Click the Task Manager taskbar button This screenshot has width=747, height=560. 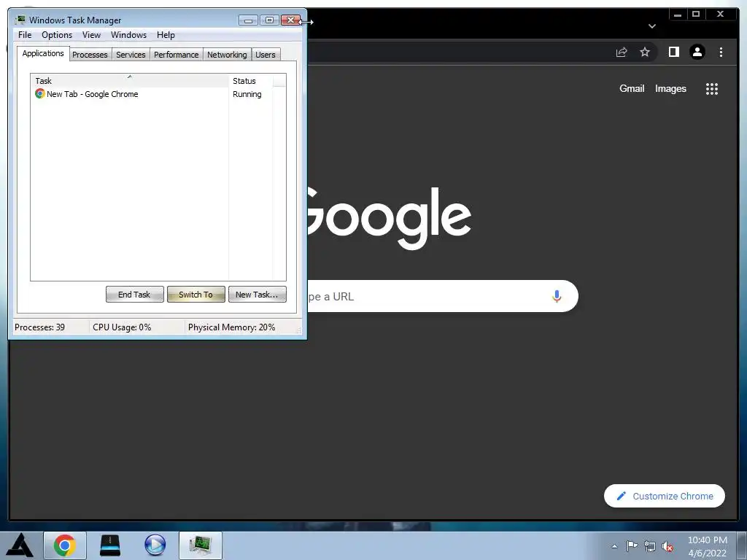(x=201, y=545)
